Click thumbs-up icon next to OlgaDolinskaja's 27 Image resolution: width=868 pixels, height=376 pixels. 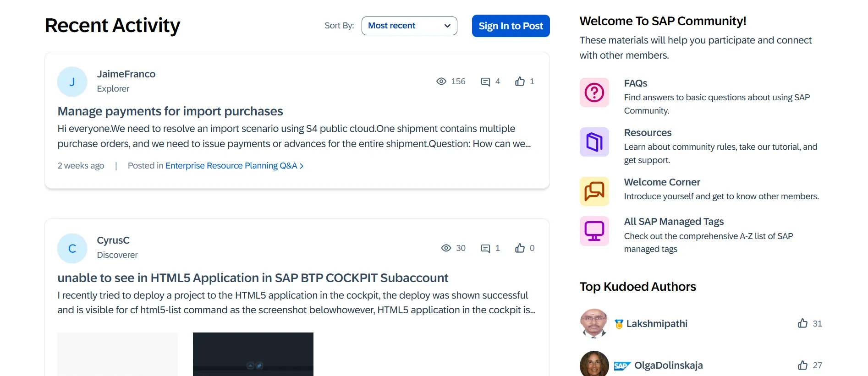802,365
